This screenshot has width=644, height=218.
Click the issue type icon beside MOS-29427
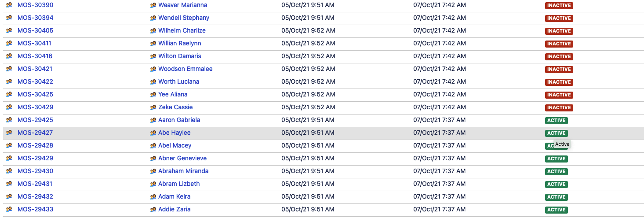(x=9, y=133)
